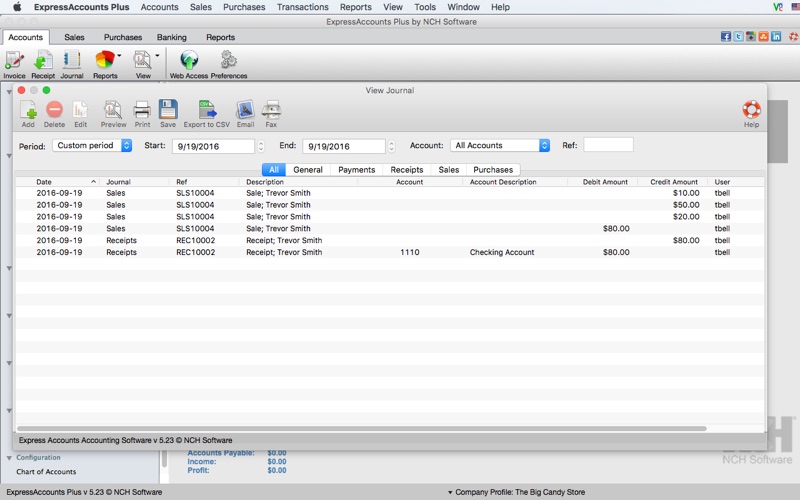Select the General journal filter tab

[308, 169]
